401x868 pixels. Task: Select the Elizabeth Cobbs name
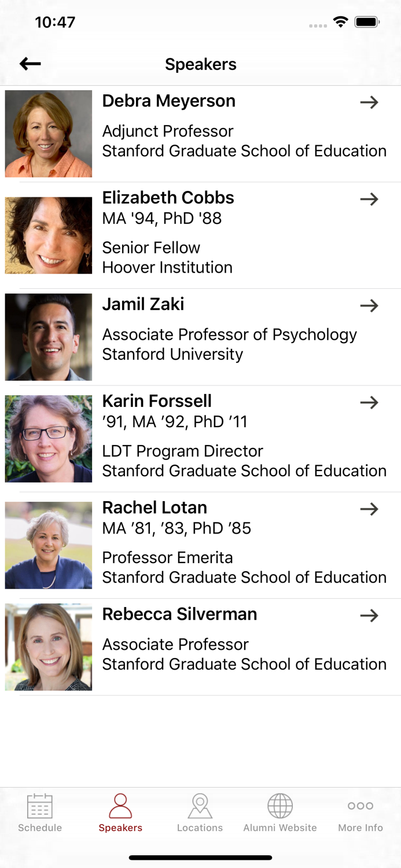pyautogui.click(x=168, y=198)
